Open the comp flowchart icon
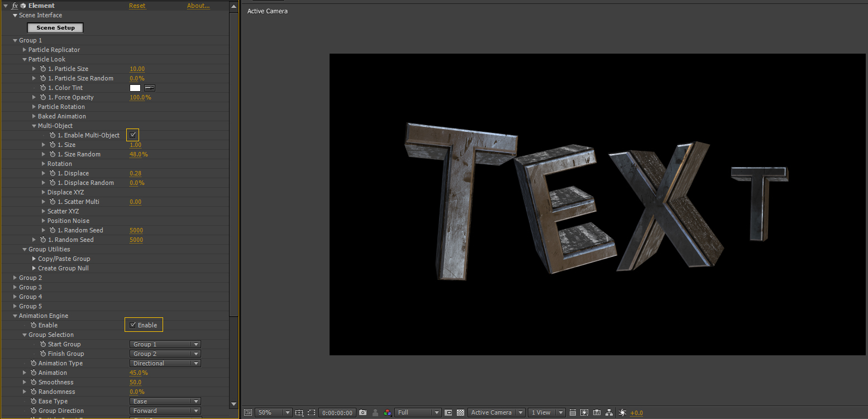868x419 pixels. 609,413
